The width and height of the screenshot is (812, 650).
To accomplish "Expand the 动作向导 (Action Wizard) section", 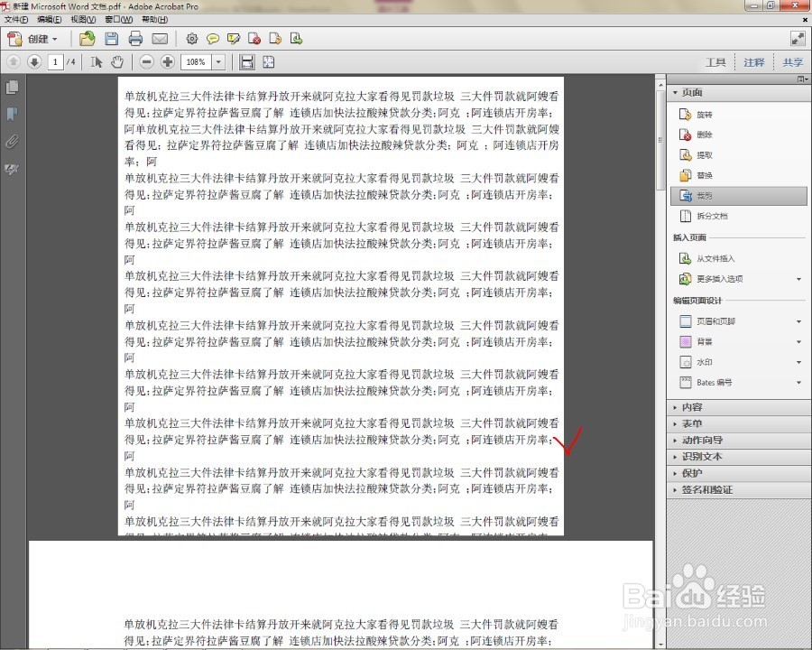I will click(x=738, y=440).
